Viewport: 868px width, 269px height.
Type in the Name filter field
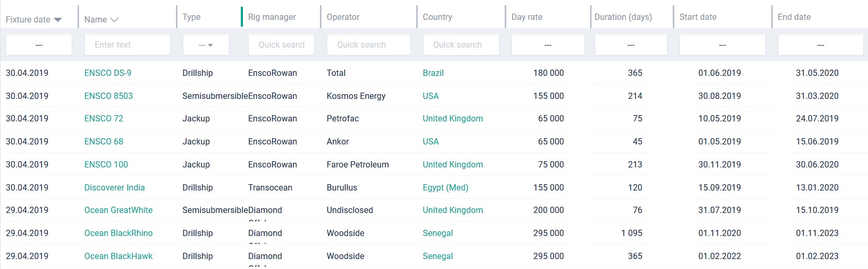127,45
